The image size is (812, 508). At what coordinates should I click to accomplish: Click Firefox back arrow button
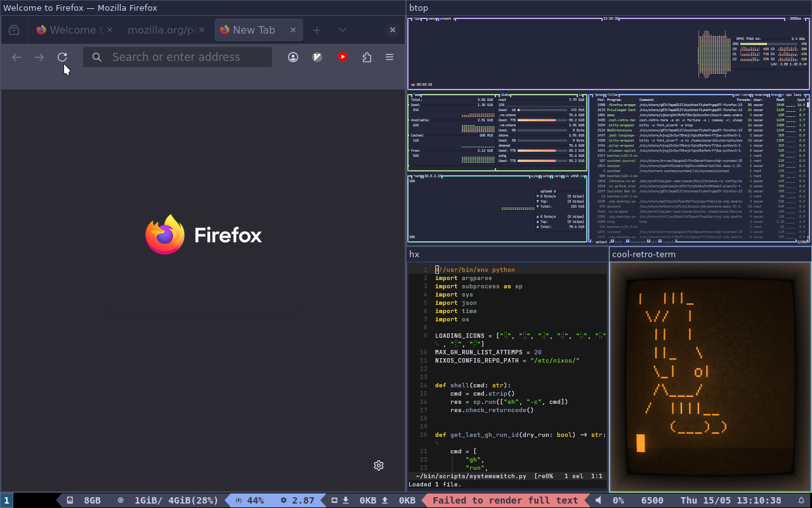click(16, 57)
